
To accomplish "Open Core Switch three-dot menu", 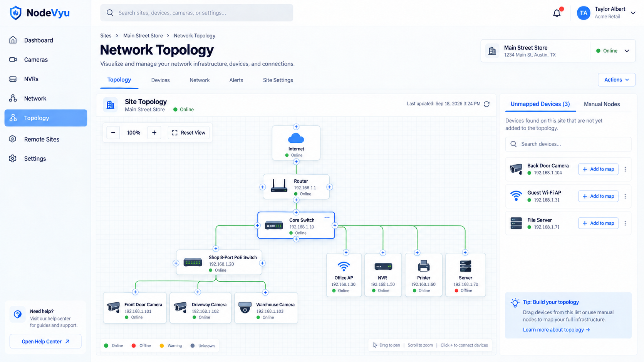I will point(327,218).
